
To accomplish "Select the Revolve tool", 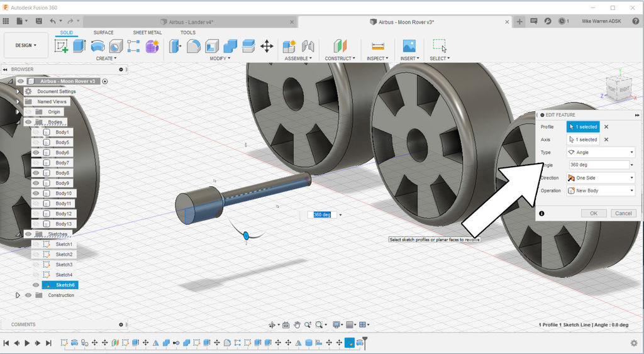I will pyautogui.click(x=97, y=46).
